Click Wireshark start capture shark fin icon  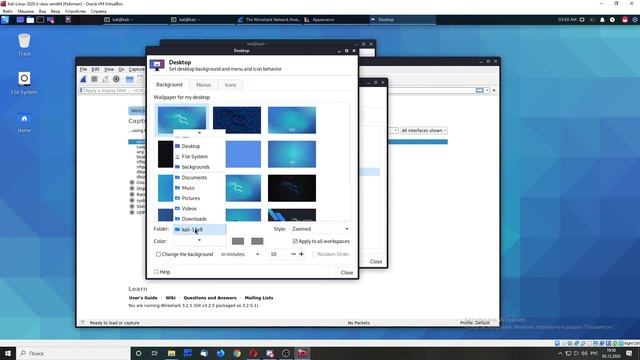(83, 79)
